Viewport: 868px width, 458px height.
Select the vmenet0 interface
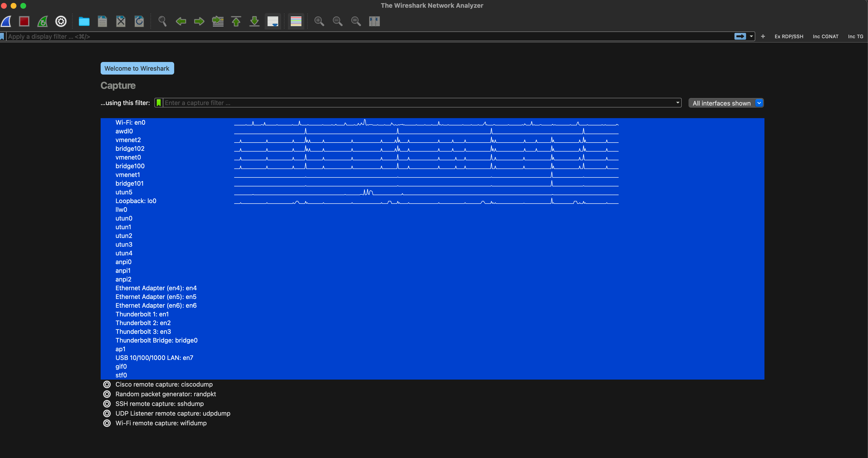pos(432,158)
